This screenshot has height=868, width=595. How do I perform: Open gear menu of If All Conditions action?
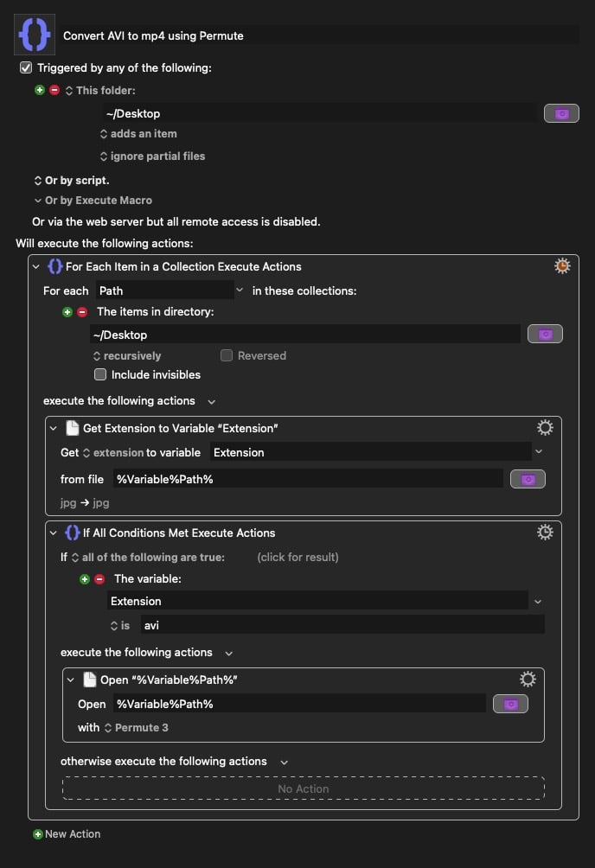coord(545,533)
